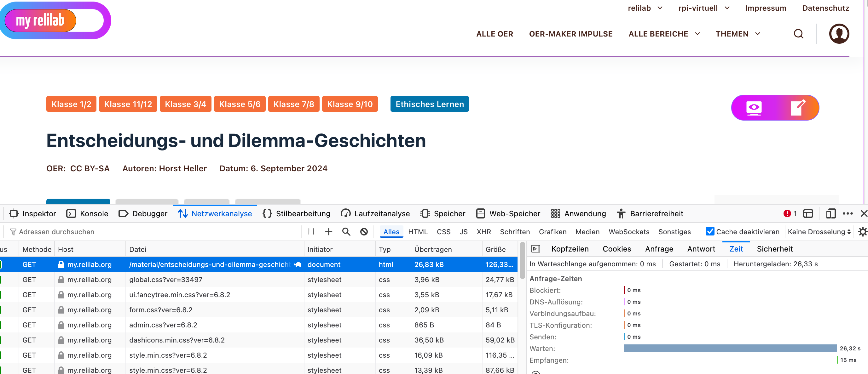
Task: Click the request blocking icon
Action: pos(364,232)
